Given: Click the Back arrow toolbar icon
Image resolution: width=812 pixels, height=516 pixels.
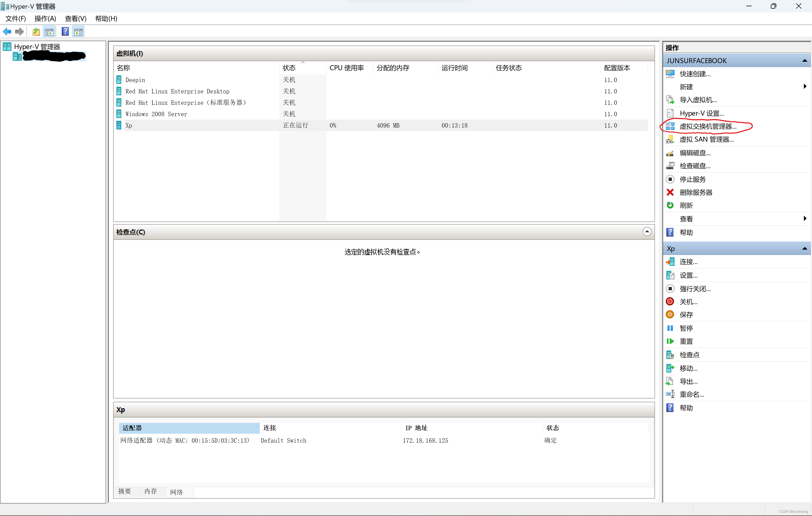Looking at the screenshot, I should 7,32.
